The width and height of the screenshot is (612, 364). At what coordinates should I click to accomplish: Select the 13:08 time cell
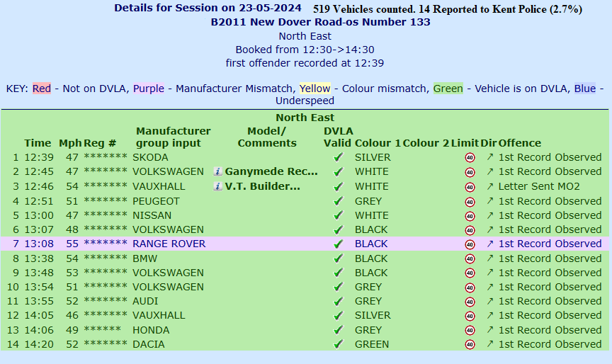pyautogui.click(x=39, y=244)
